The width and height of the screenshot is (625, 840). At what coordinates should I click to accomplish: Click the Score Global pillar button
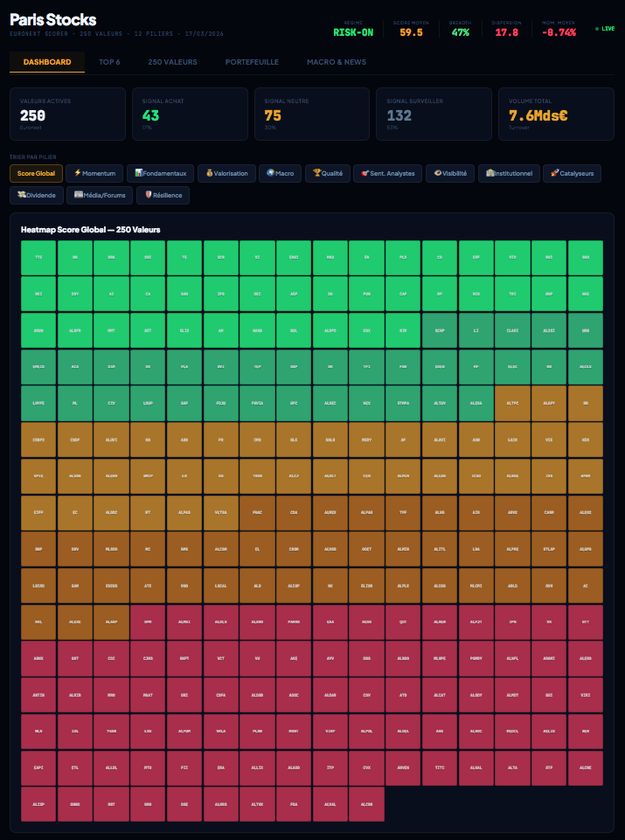click(36, 174)
